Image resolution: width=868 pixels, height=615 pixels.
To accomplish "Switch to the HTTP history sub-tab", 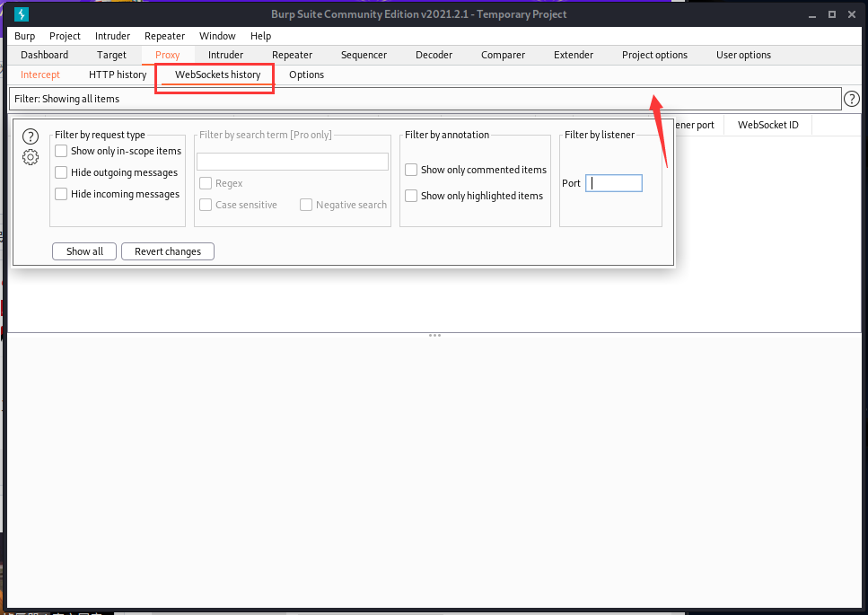I will pyautogui.click(x=118, y=75).
